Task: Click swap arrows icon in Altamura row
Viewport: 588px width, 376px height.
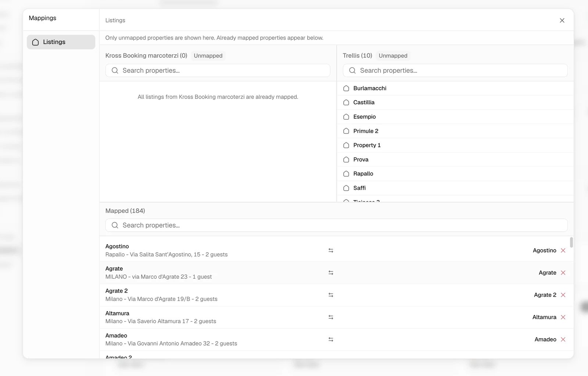Action: pos(331,317)
